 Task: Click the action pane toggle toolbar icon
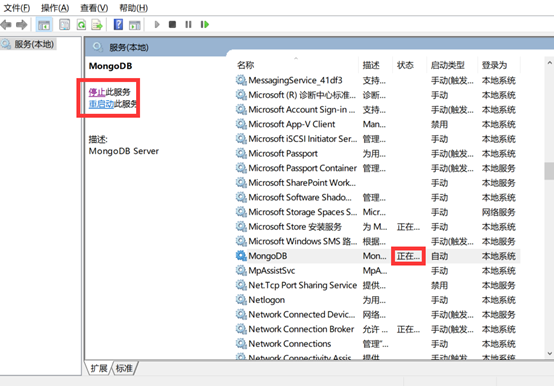tap(135, 25)
